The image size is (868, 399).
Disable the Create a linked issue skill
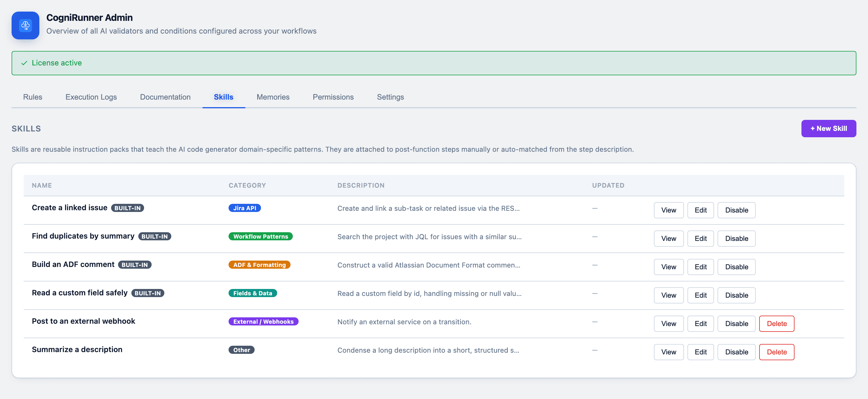coord(736,210)
